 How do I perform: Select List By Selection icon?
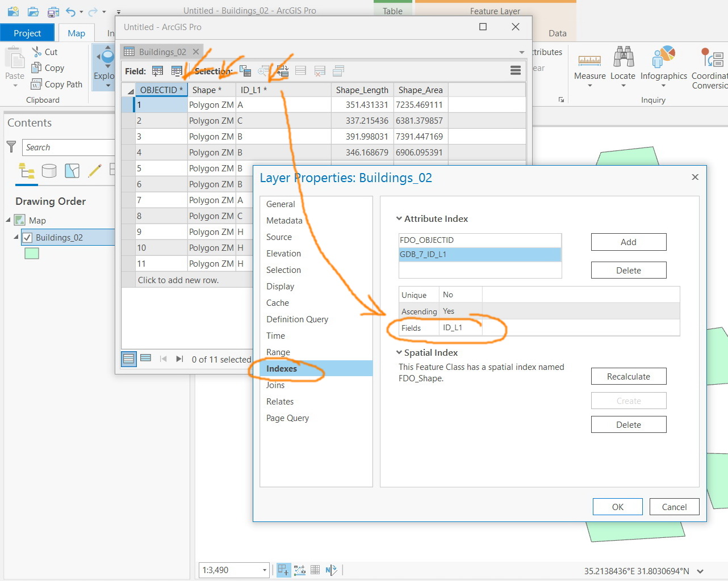[x=72, y=171]
